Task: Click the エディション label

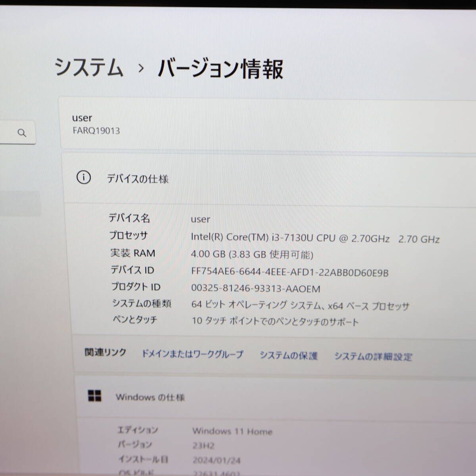Action: click(138, 430)
